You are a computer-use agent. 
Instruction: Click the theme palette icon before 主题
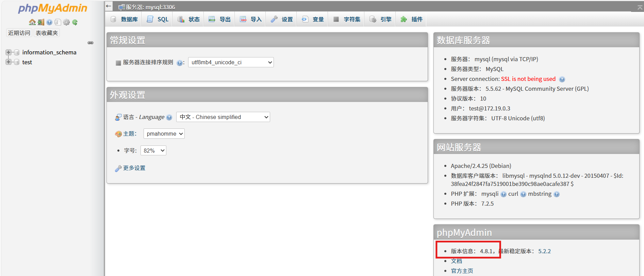pyautogui.click(x=118, y=134)
